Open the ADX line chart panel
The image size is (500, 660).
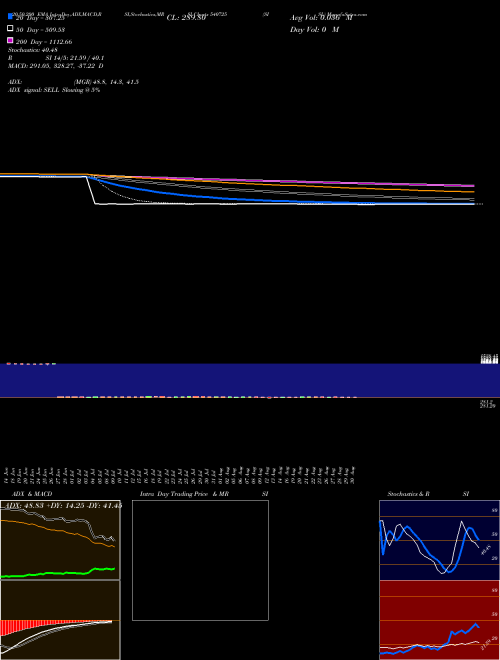60,540
